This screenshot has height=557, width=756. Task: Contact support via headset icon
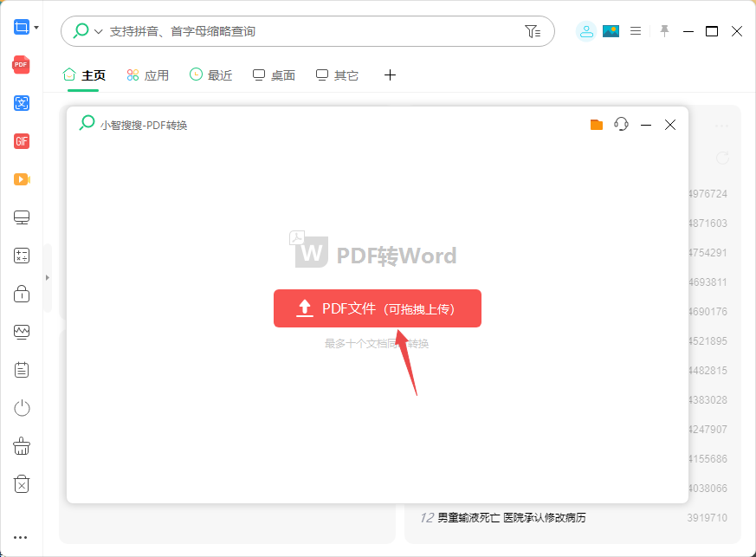621,125
